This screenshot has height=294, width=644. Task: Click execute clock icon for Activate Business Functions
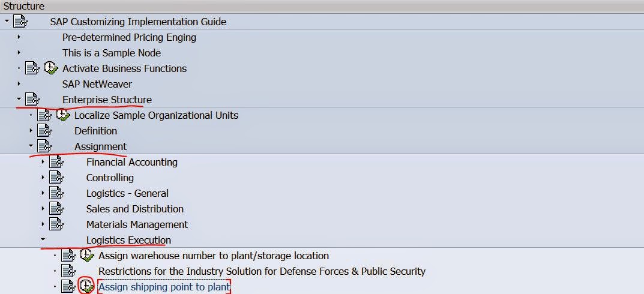(x=50, y=68)
